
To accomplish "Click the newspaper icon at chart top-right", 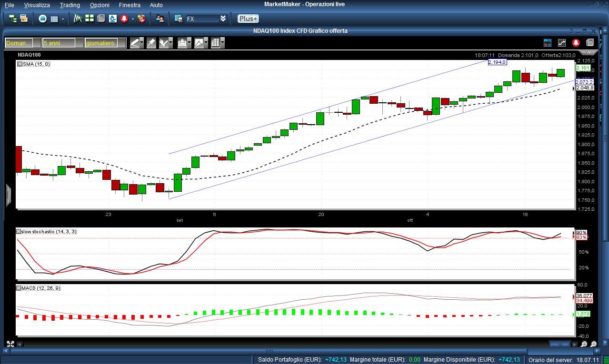I will (590, 43).
